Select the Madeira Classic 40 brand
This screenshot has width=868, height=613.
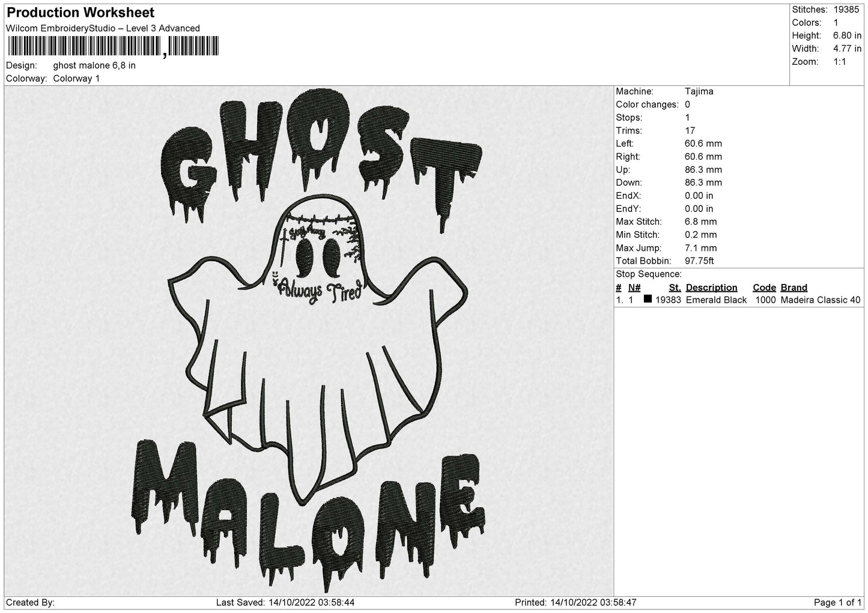[x=821, y=300]
